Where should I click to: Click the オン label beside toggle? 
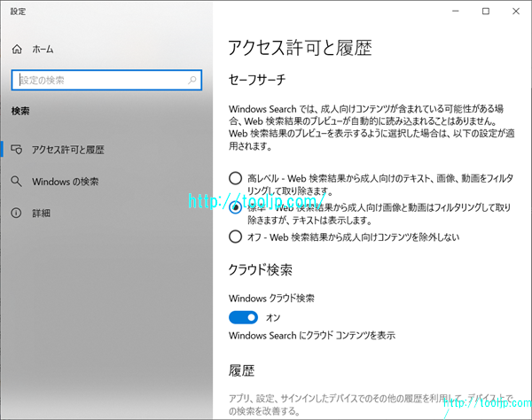pos(273,317)
